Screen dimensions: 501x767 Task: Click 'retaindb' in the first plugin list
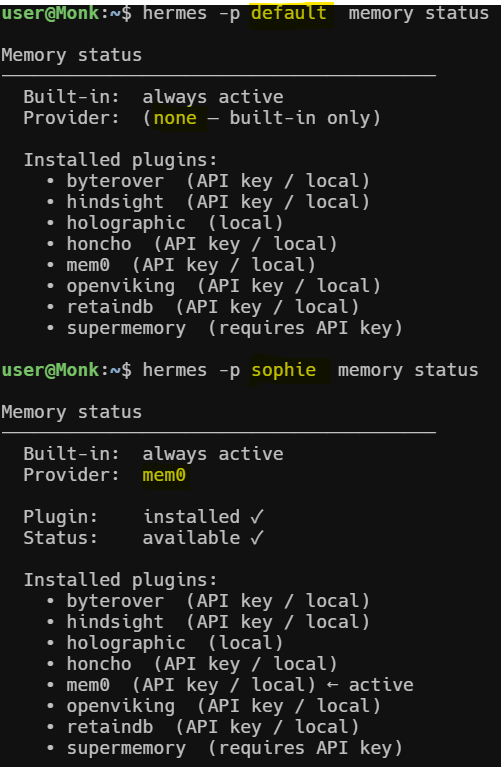(110, 307)
